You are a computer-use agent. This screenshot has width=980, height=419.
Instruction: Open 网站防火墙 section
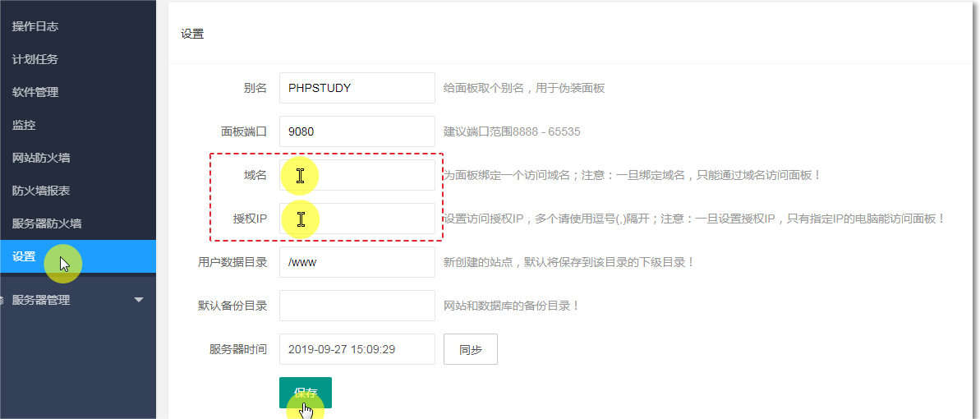(x=41, y=158)
